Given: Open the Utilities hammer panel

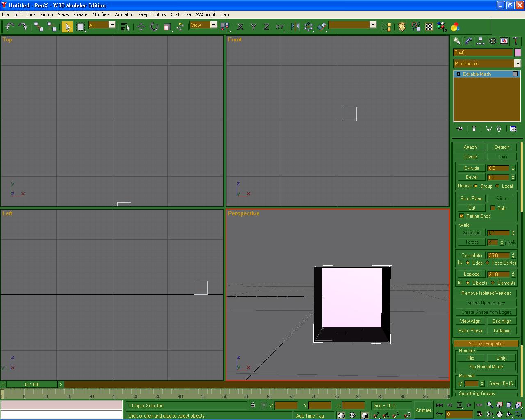Looking at the screenshot, I should [x=516, y=41].
